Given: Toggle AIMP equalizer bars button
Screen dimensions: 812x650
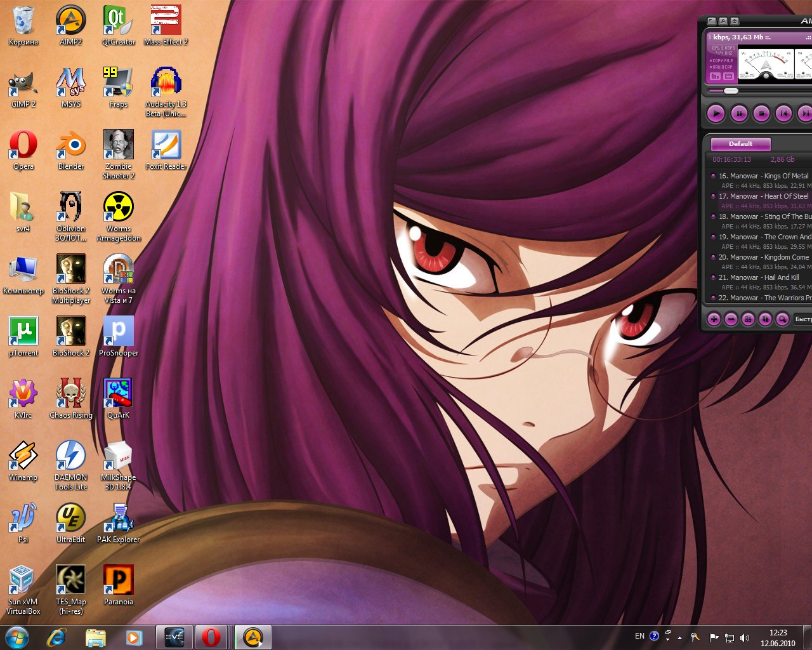Looking at the screenshot, I should pyautogui.click(x=716, y=76).
